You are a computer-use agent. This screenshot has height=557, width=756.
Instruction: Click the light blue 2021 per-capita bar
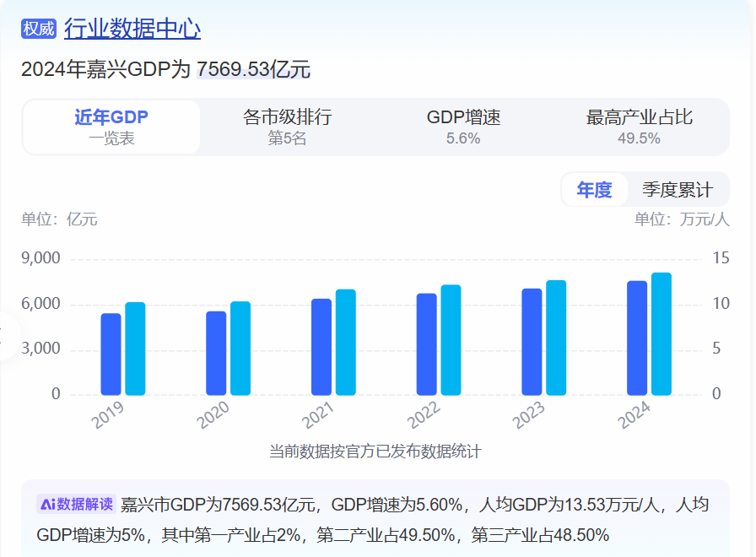click(346, 343)
